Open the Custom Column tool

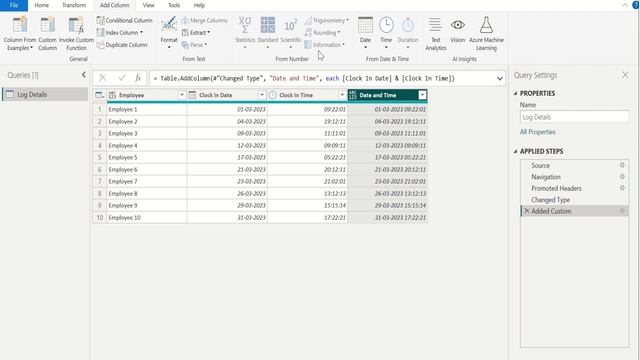pos(47,33)
